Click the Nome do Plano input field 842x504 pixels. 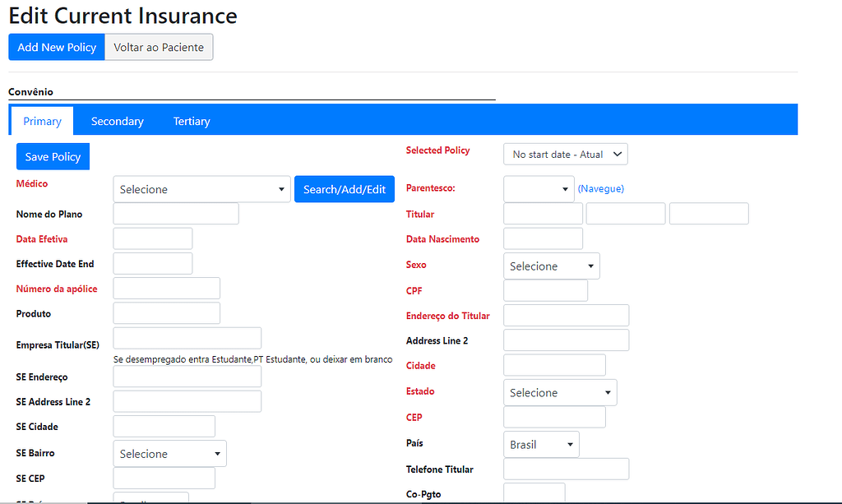click(x=175, y=213)
